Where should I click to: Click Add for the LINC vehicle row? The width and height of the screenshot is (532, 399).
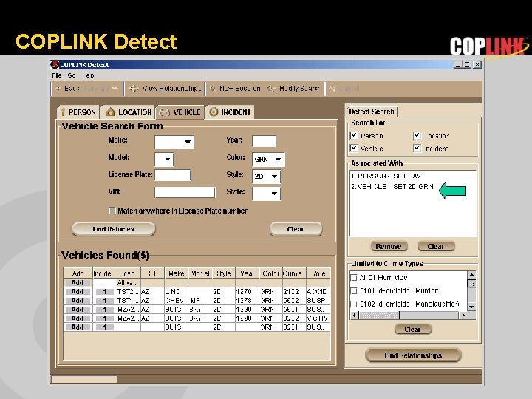(x=78, y=291)
